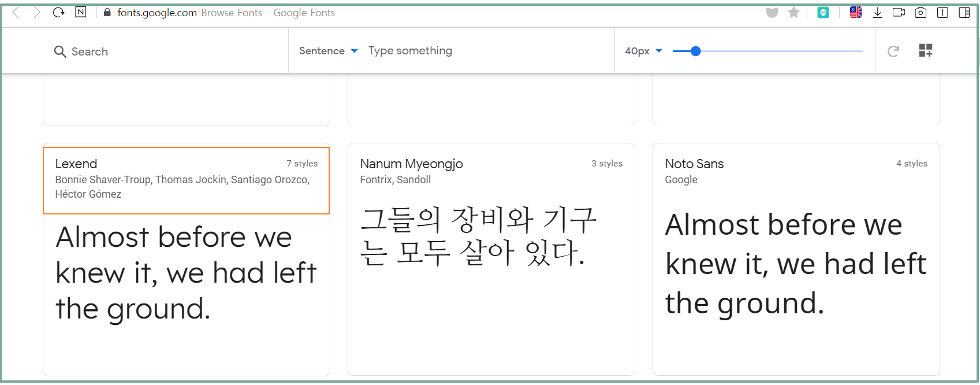This screenshot has width=980, height=385.
Task: Click the Lexend sample sentence preview
Action: [x=186, y=273]
